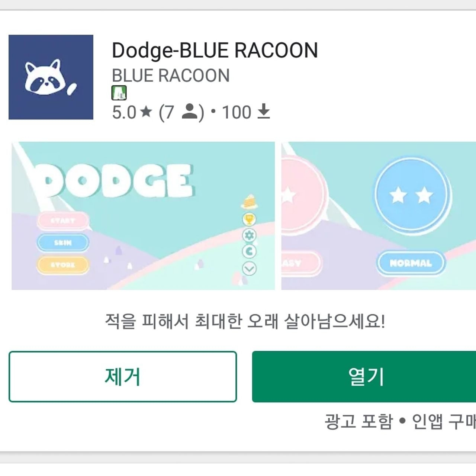
Task: Tap the download count arrow icon
Action: 264,112
